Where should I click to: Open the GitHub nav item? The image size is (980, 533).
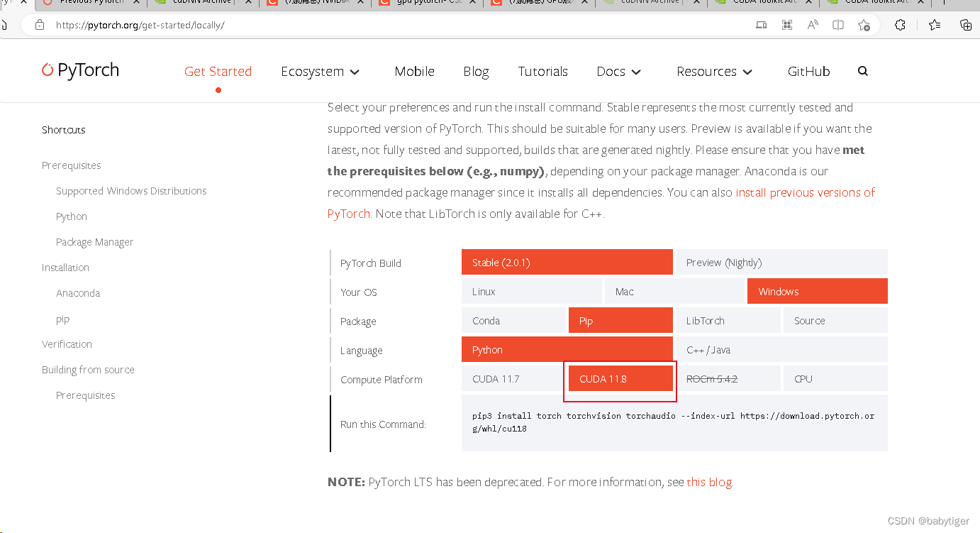click(808, 71)
